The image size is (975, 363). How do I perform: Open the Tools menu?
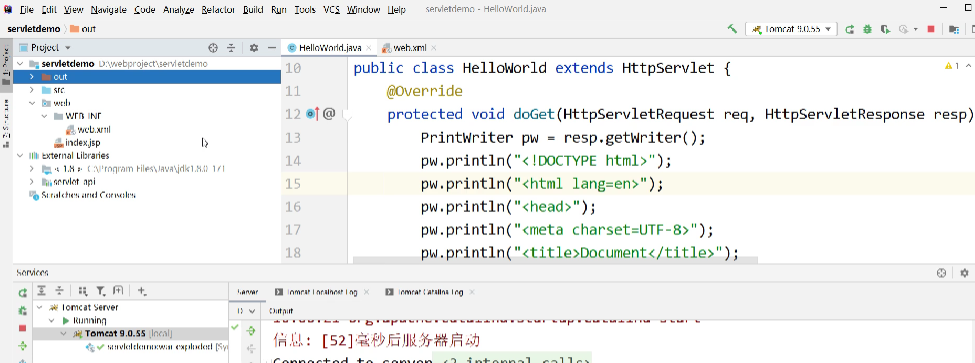[x=305, y=9]
